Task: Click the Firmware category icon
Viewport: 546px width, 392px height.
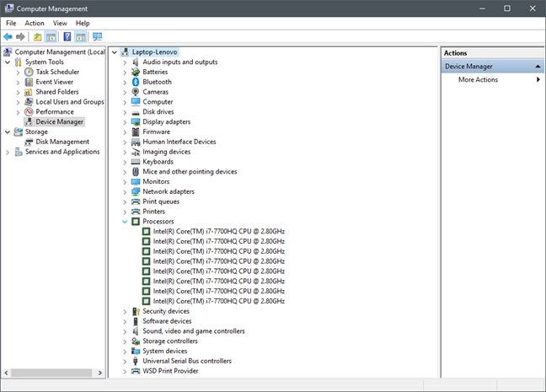Action: click(136, 132)
